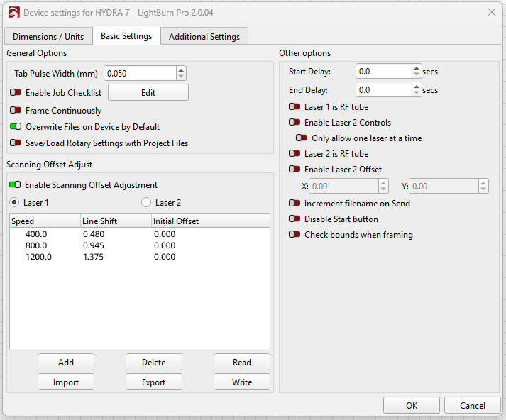Decrease Start Delay with down arrow
The width and height of the screenshot is (506, 420).
[x=417, y=74]
